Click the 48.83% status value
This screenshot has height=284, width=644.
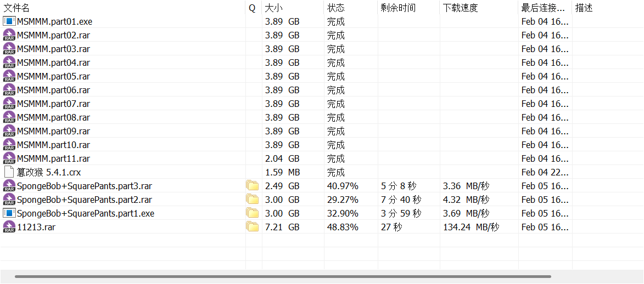[x=343, y=227]
